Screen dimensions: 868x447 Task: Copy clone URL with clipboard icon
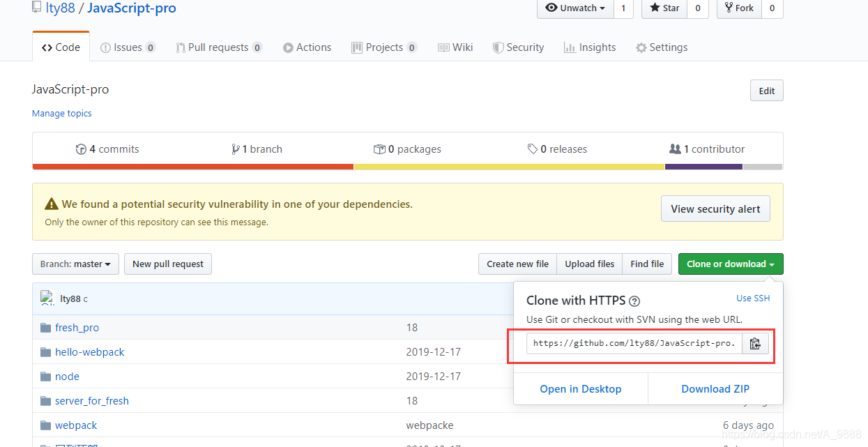pos(755,344)
